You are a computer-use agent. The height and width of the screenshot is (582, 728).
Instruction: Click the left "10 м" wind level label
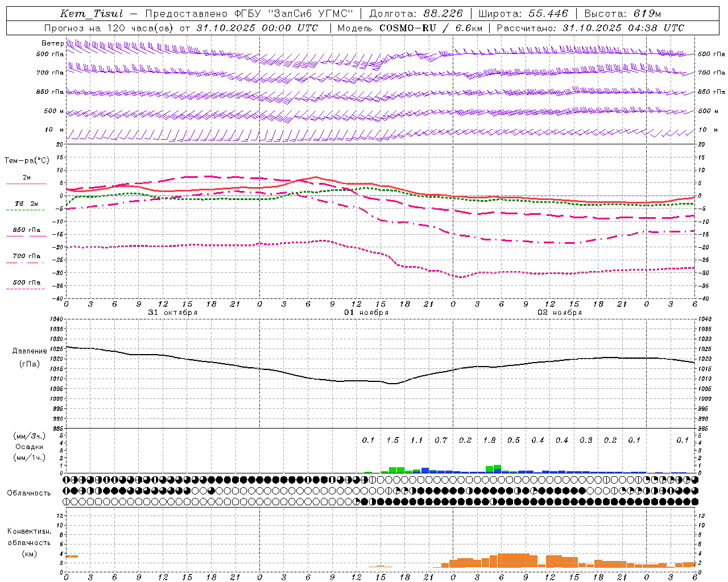click(55, 130)
